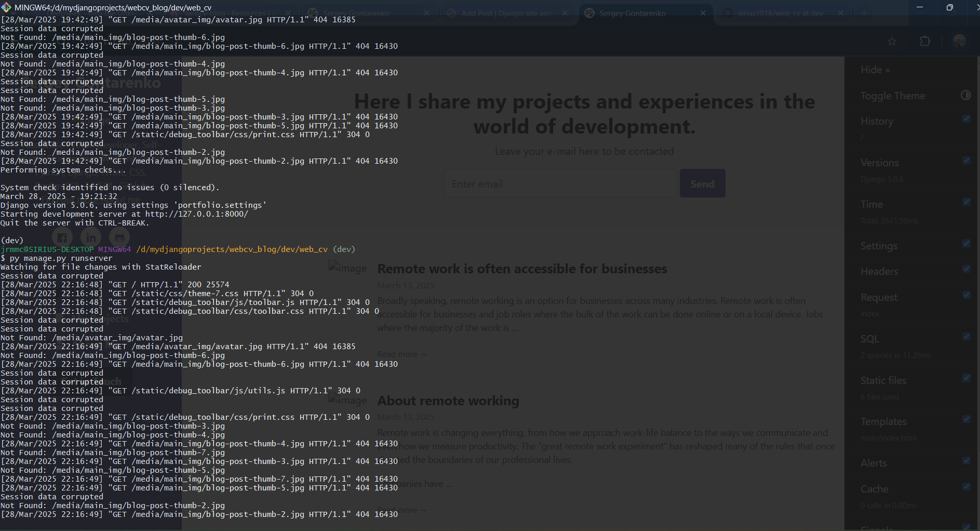Click the "Starting development server at http://127.0.0.1:8000/" line
The height and width of the screenshot is (531, 980).
pyautogui.click(x=124, y=214)
